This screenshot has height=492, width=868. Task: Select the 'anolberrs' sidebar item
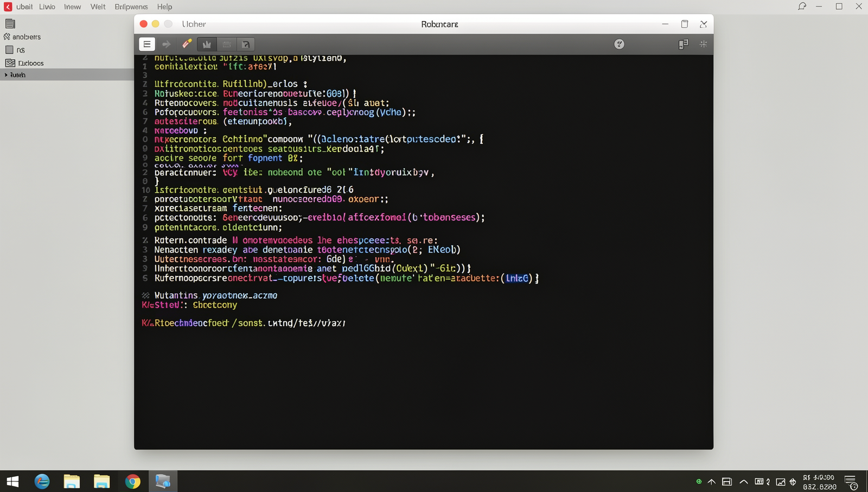(x=27, y=37)
